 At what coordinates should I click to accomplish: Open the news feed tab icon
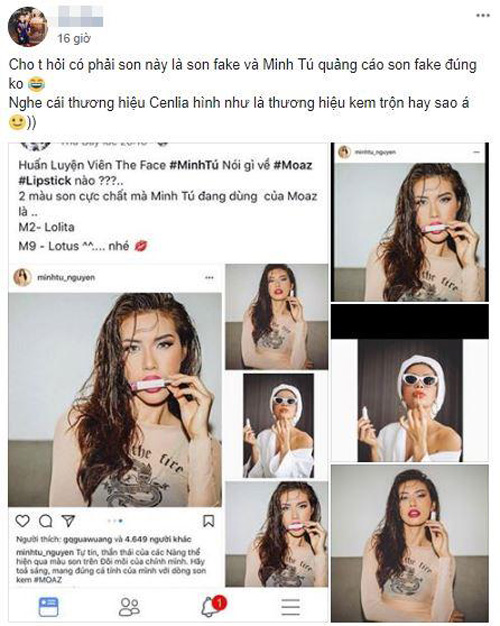pos(48,607)
